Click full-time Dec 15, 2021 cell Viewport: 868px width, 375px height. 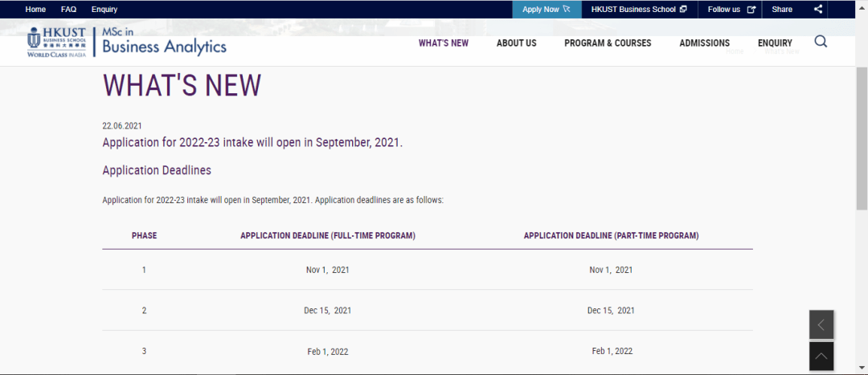(328, 311)
